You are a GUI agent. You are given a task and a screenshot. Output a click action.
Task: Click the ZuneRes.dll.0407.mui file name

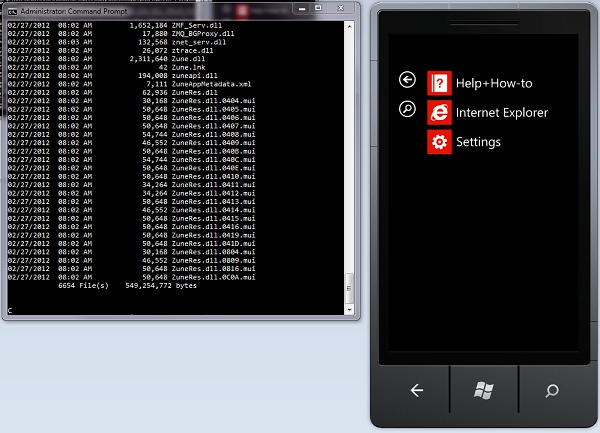(x=214, y=126)
